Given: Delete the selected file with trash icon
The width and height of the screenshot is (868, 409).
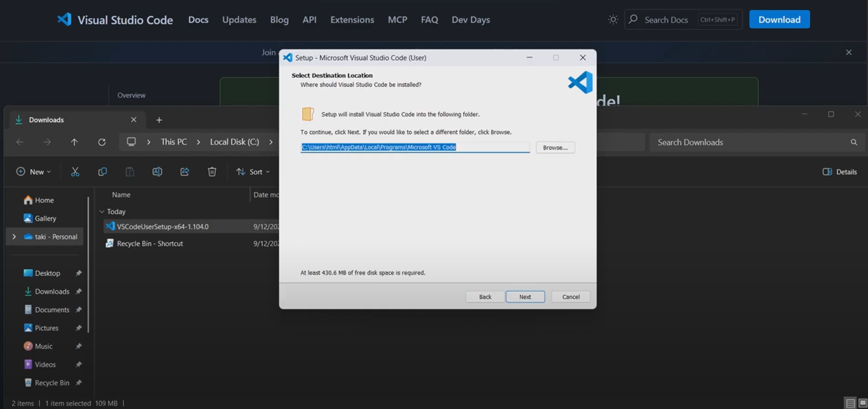Looking at the screenshot, I should tap(212, 172).
